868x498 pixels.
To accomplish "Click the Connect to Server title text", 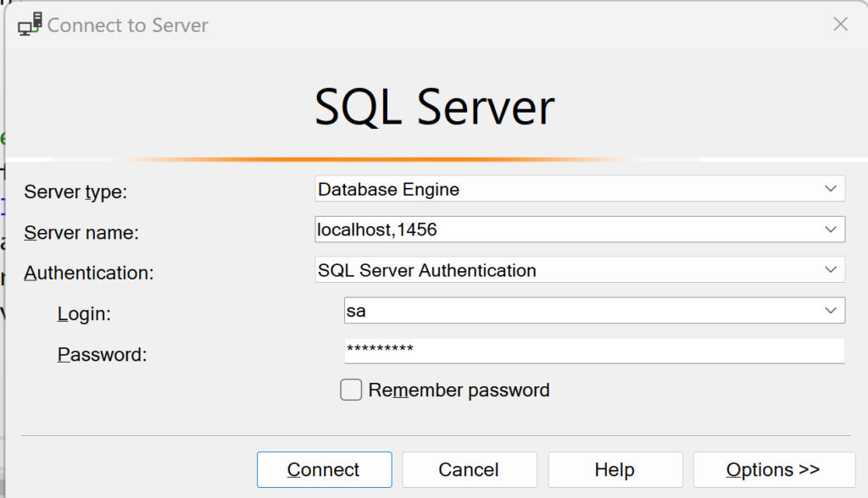I will (x=127, y=25).
